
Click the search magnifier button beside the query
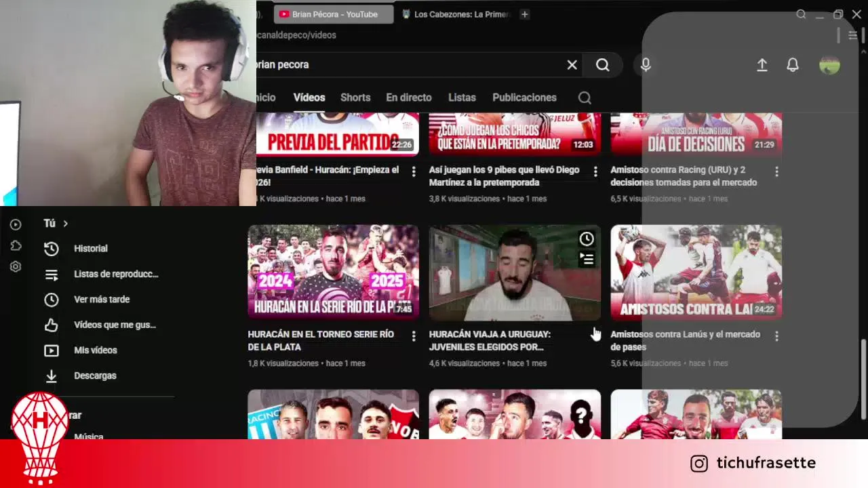coord(602,64)
